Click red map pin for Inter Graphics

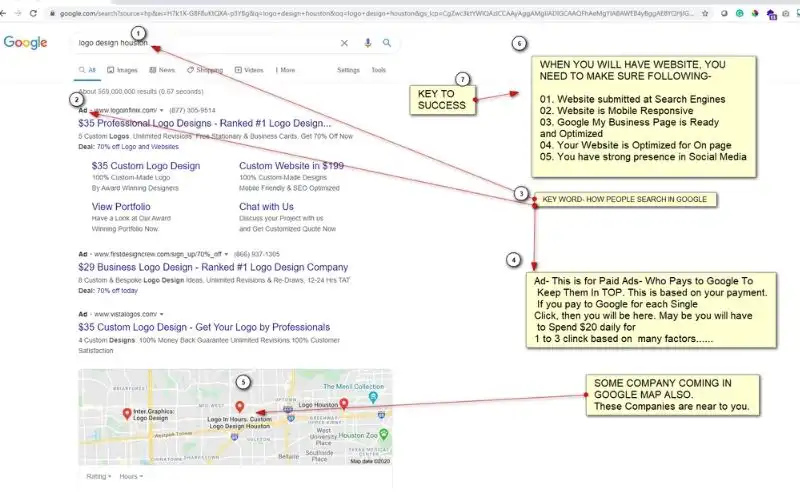click(x=127, y=414)
